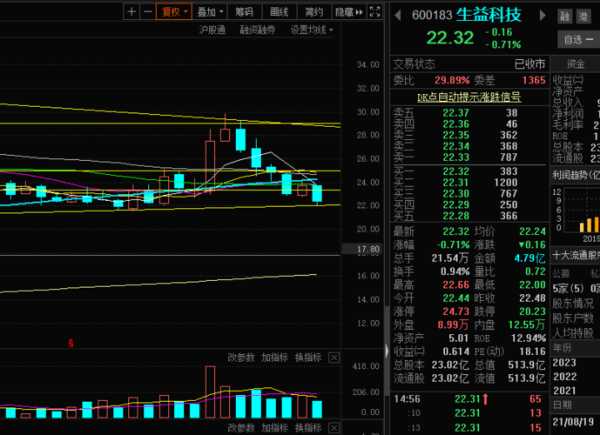Close the volume indicator pane

(334, 358)
